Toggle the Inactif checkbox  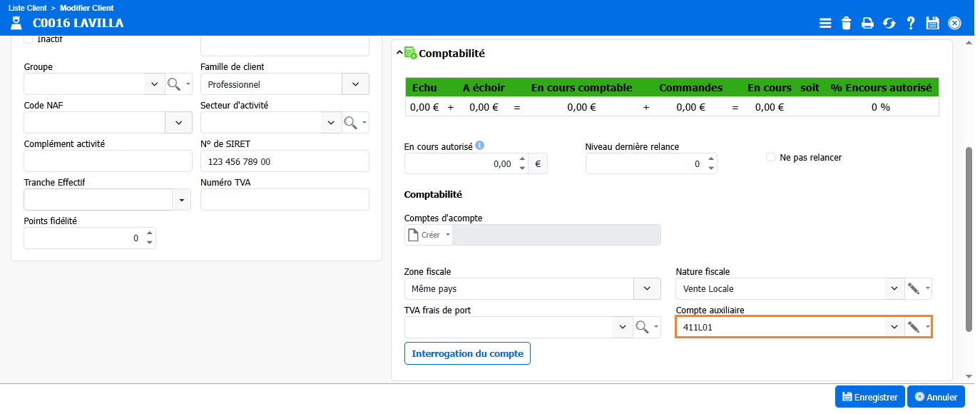click(29, 39)
